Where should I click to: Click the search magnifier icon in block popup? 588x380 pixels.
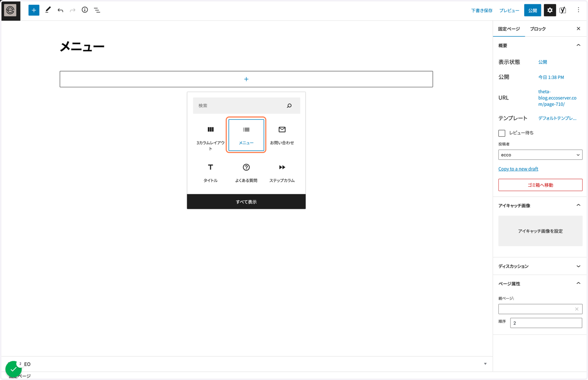click(x=289, y=106)
